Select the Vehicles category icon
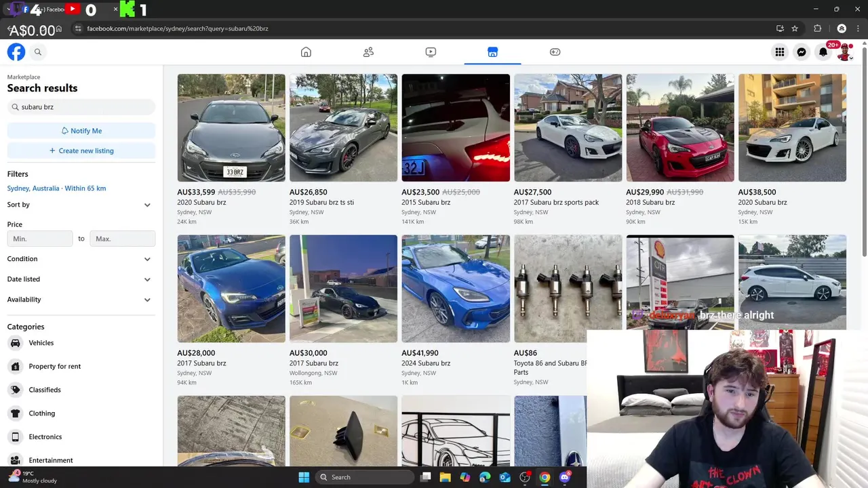This screenshot has width=868, height=488. 16,343
